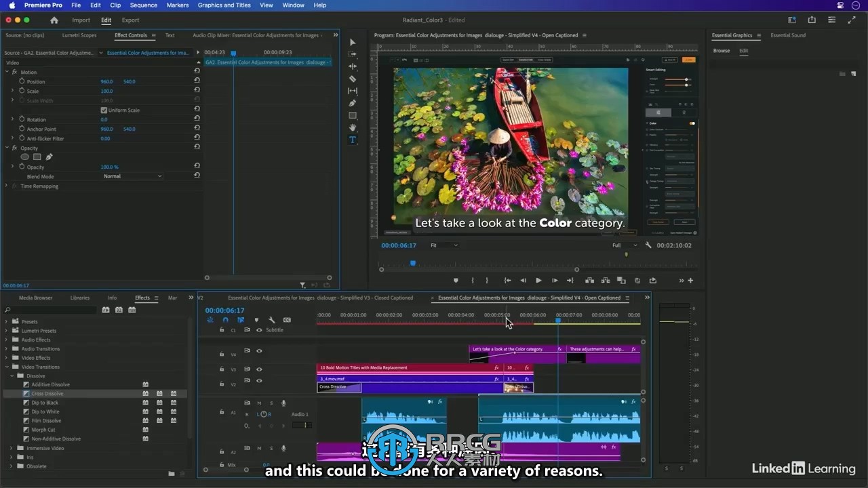Solo audio track A2
The image size is (868, 488).
(x=271, y=449)
